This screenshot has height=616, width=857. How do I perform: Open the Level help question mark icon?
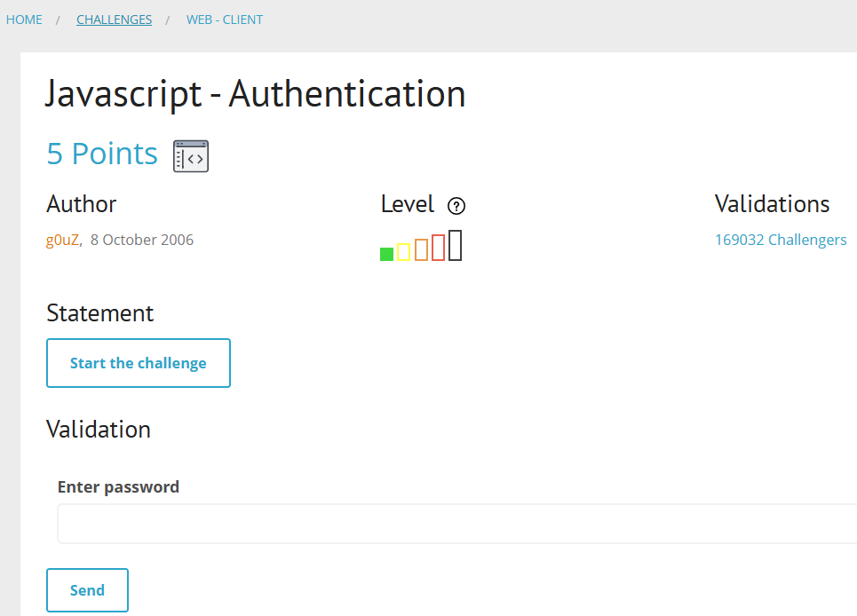coord(456,206)
